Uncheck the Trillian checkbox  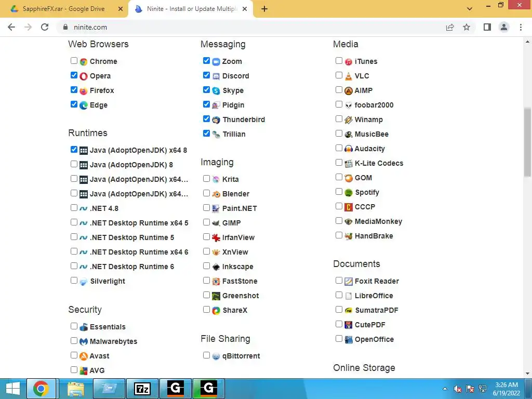[x=206, y=134]
